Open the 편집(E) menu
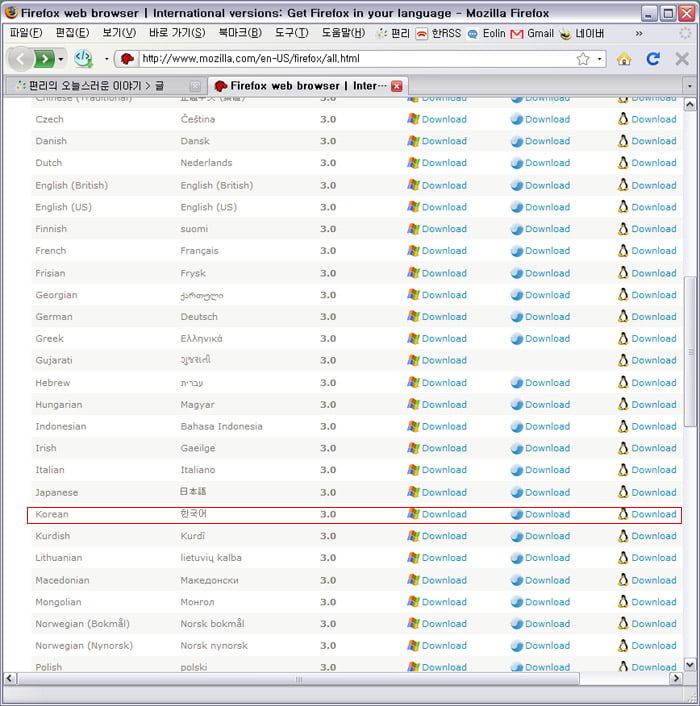Screen dimensions: 700x706 pos(72,33)
